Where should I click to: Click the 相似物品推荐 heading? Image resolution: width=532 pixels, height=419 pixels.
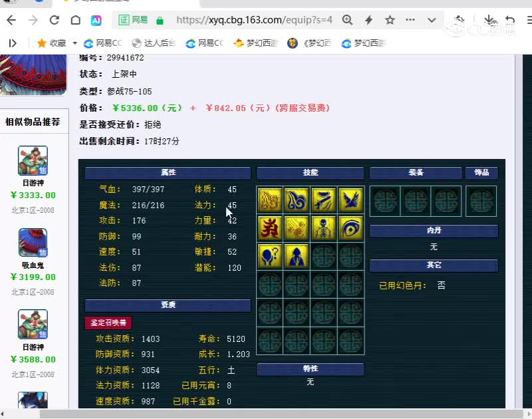pyautogui.click(x=33, y=122)
